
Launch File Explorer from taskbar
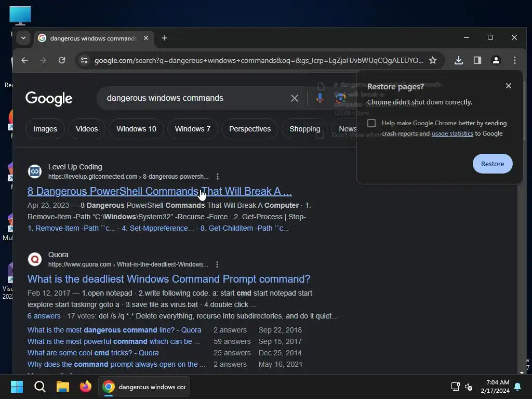(63, 387)
